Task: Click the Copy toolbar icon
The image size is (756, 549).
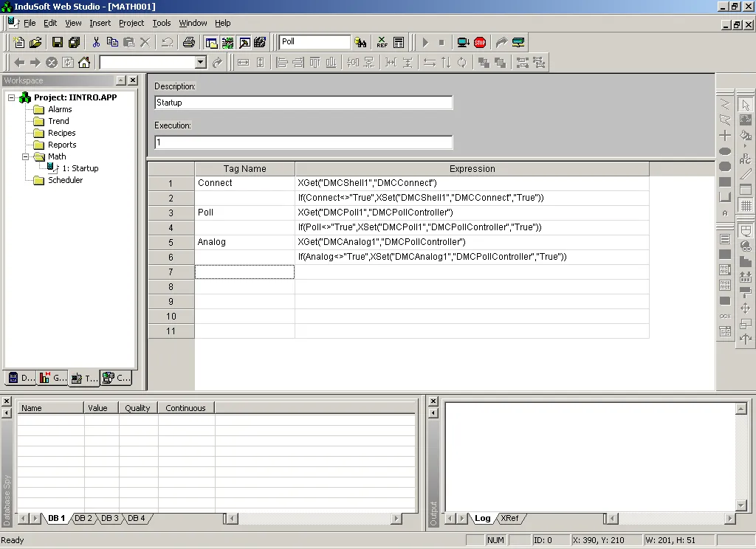Action: coord(112,42)
